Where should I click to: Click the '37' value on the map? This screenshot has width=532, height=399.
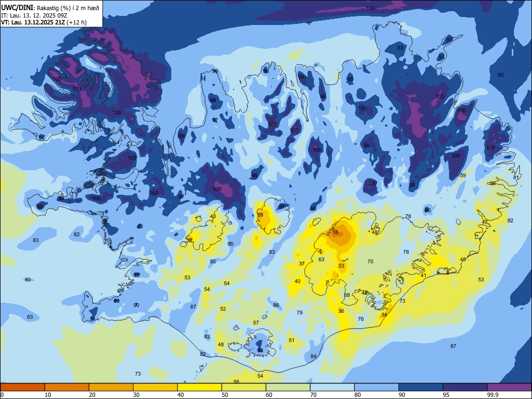click(x=302, y=264)
